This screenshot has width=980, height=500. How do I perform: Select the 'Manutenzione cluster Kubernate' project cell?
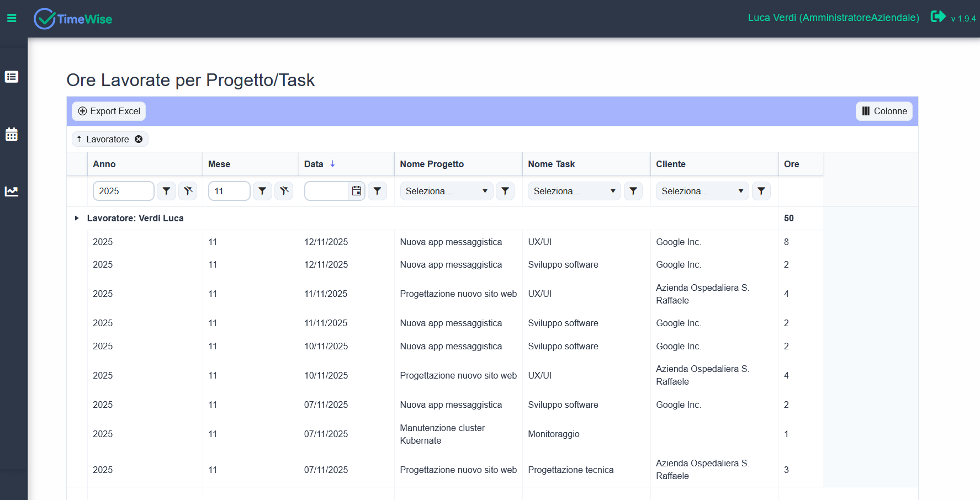point(458,434)
